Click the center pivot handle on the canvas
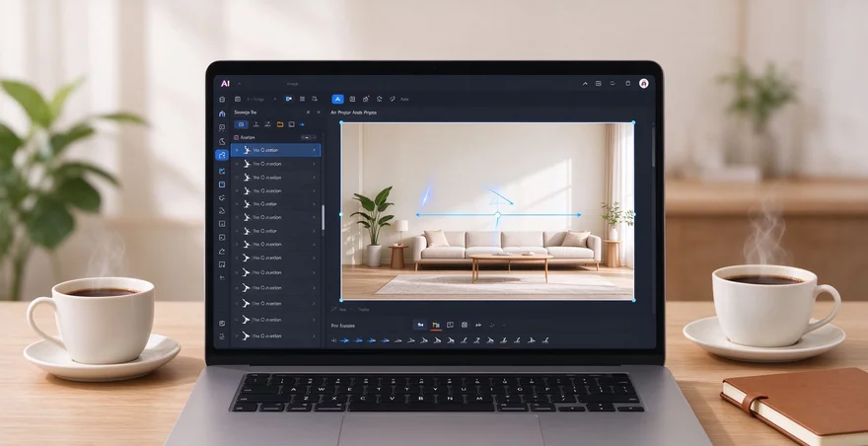Viewport: 868px width, 446px height. coord(497,214)
